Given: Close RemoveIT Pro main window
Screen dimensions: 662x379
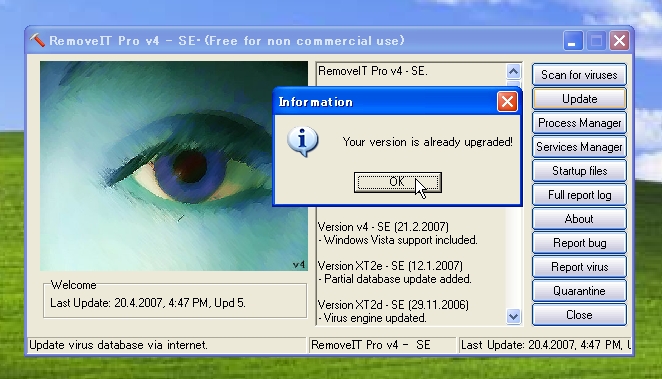Looking at the screenshot, I should click(x=619, y=41).
